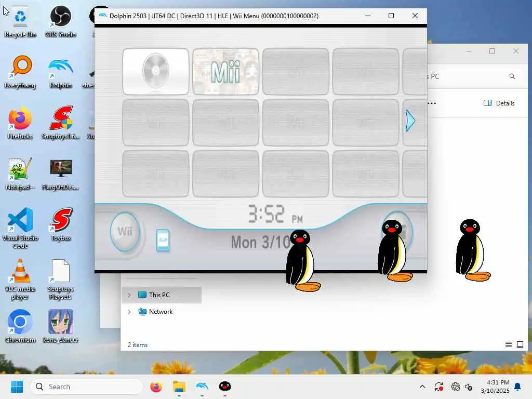The width and height of the screenshot is (532, 399).
Task: Click the taskbar Search box
Action: coord(87,387)
